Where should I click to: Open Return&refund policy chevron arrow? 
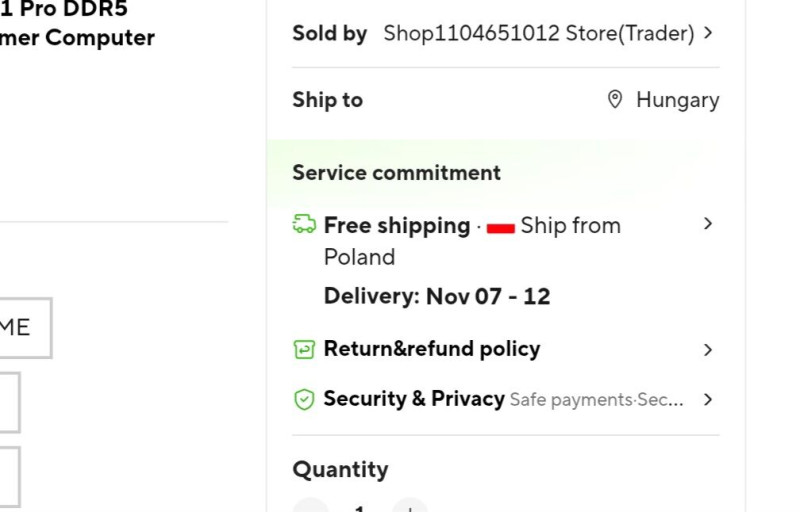tap(708, 349)
